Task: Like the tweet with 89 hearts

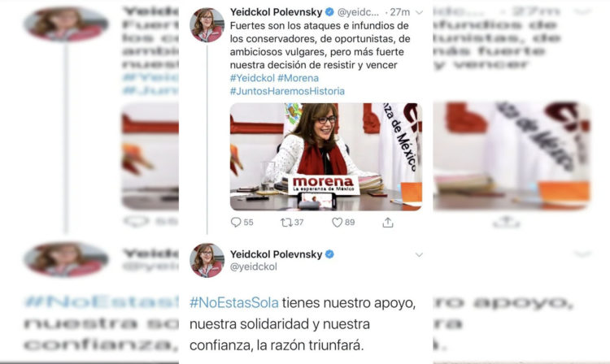Action: 337,222
